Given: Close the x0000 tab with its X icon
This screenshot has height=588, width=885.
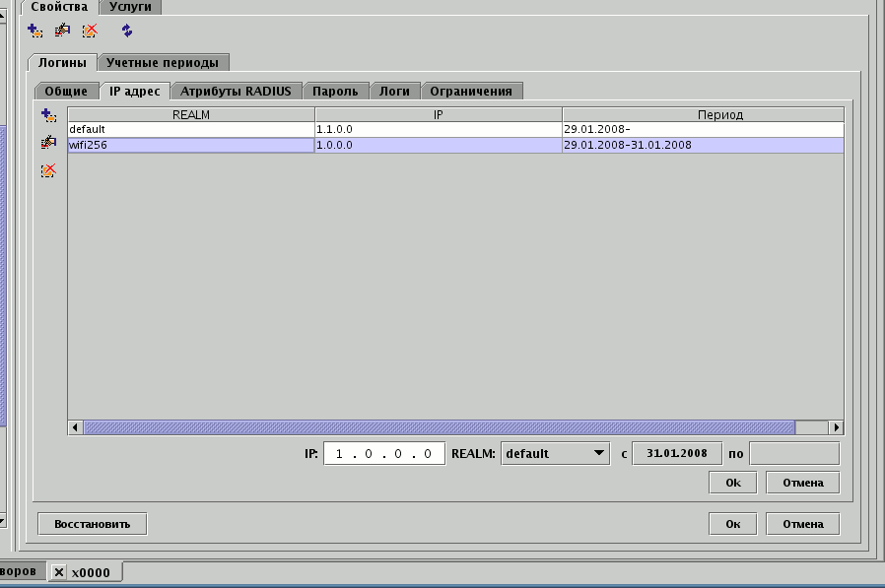Looking at the screenshot, I should coord(58,572).
